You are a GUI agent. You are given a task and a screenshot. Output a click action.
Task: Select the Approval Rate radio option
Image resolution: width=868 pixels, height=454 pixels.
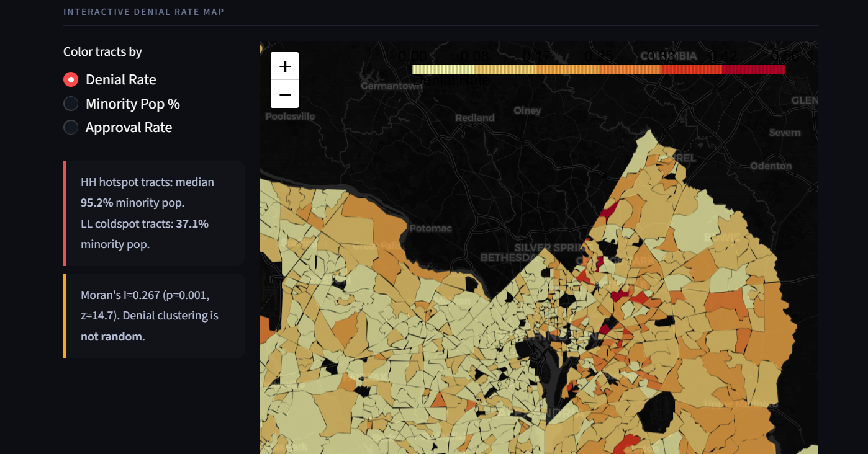point(118,127)
